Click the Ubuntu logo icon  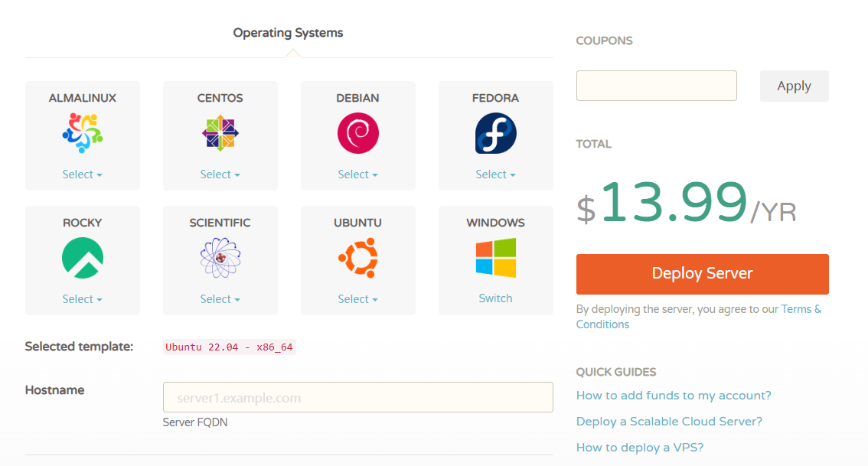pos(358,258)
